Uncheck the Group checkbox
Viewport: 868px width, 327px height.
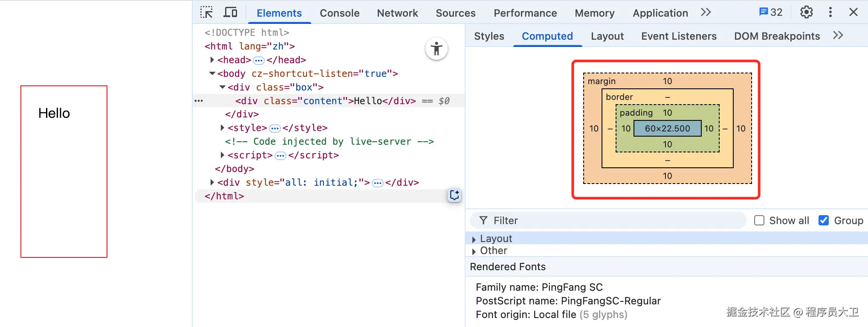824,220
